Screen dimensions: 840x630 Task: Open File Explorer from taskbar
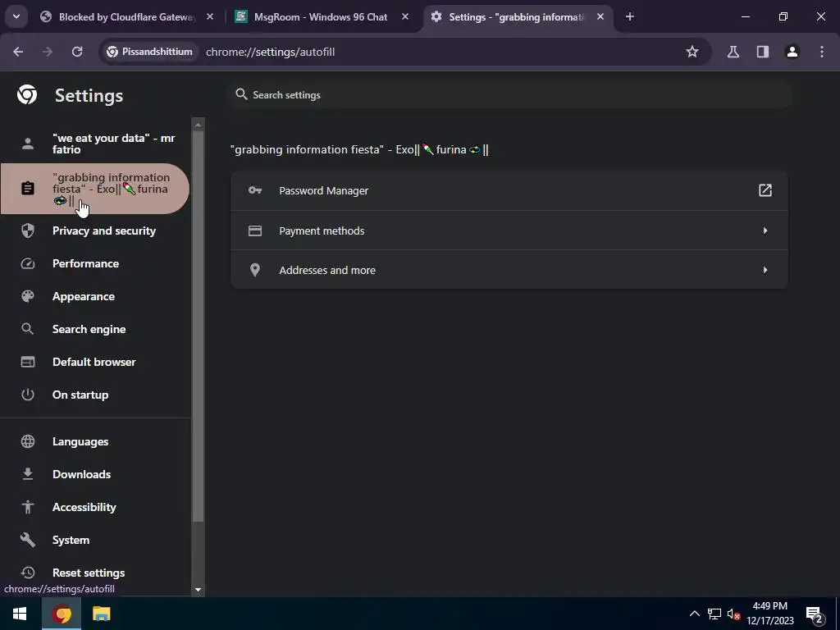click(x=101, y=614)
